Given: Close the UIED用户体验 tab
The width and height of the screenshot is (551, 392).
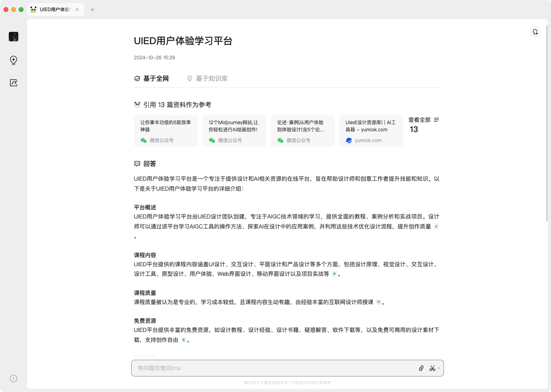Looking at the screenshot, I should tap(77, 10).
